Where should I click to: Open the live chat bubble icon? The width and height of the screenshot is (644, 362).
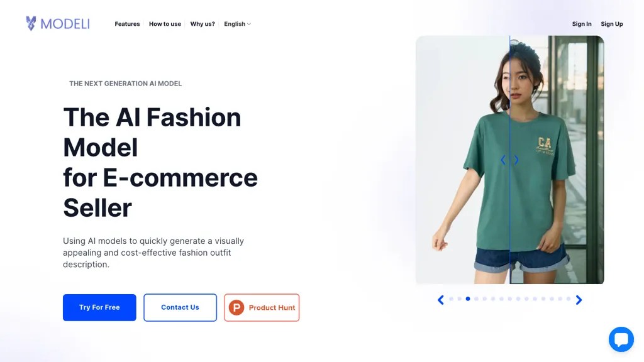click(621, 339)
